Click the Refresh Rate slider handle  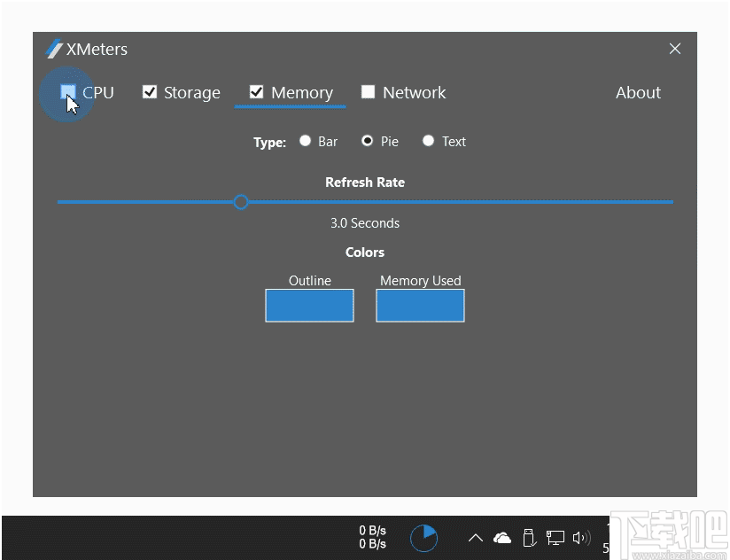(241, 202)
